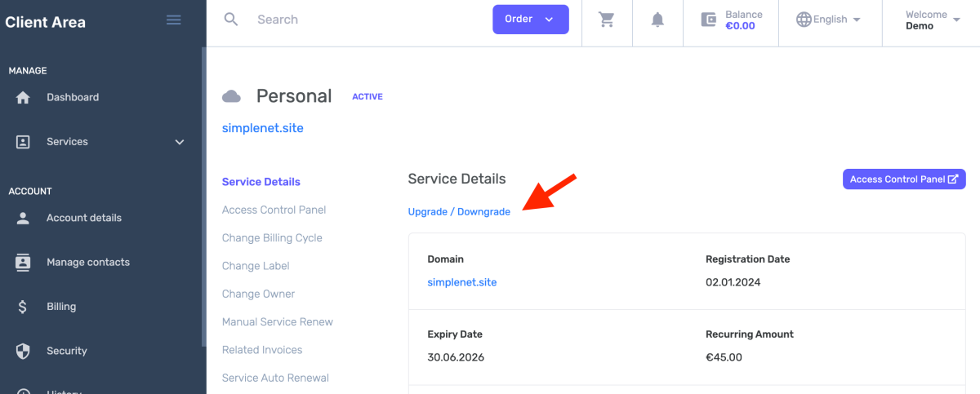Click the Dashboard home icon
The height and width of the screenshot is (394, 980).
pyautogui.click(x=23, y=98)
